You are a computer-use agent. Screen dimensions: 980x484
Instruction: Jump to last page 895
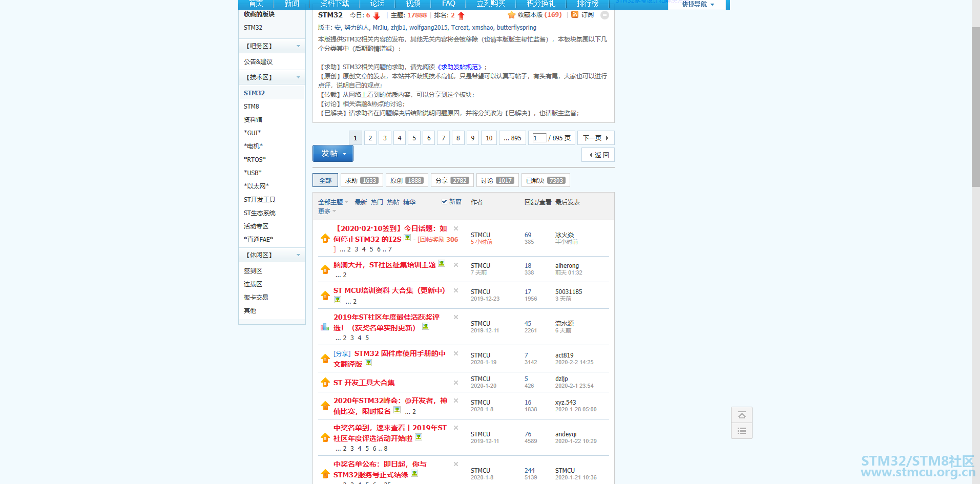[x=512, y=138]
